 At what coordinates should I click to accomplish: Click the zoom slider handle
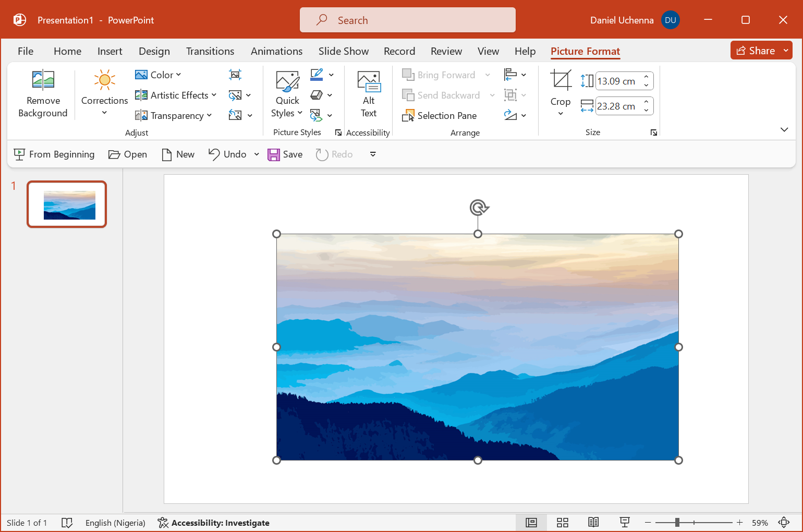[x=677, y=523]
